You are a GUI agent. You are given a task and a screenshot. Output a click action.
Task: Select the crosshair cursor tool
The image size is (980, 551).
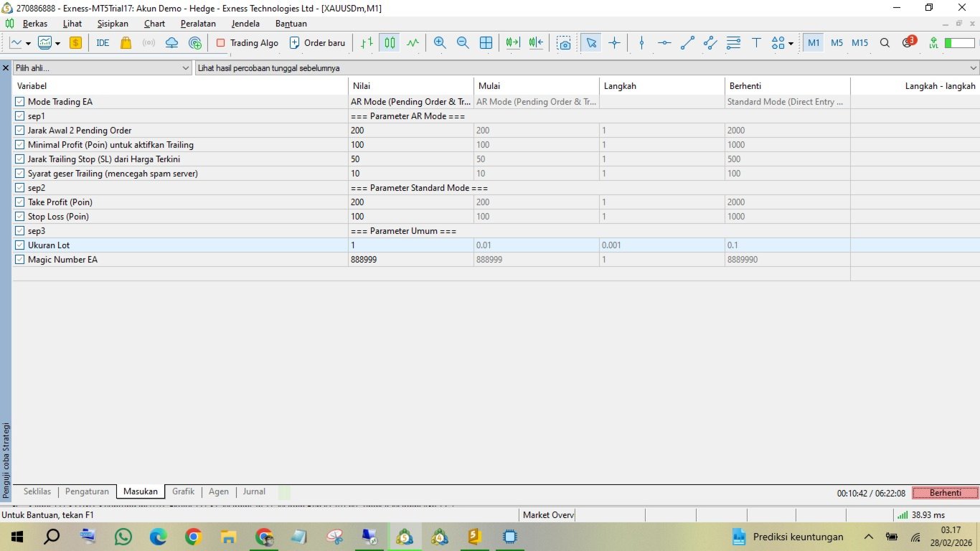pos(614,43)
